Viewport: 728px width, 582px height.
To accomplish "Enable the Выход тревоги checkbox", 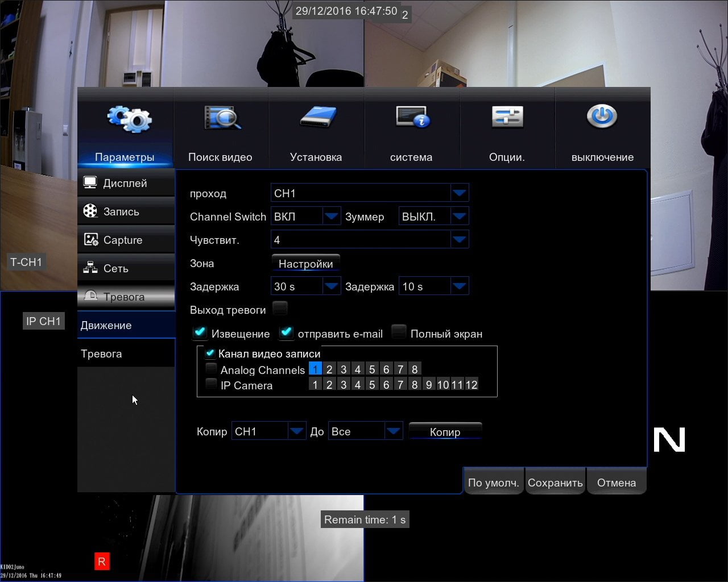I will pyautogui.click(x=280, y=309).
